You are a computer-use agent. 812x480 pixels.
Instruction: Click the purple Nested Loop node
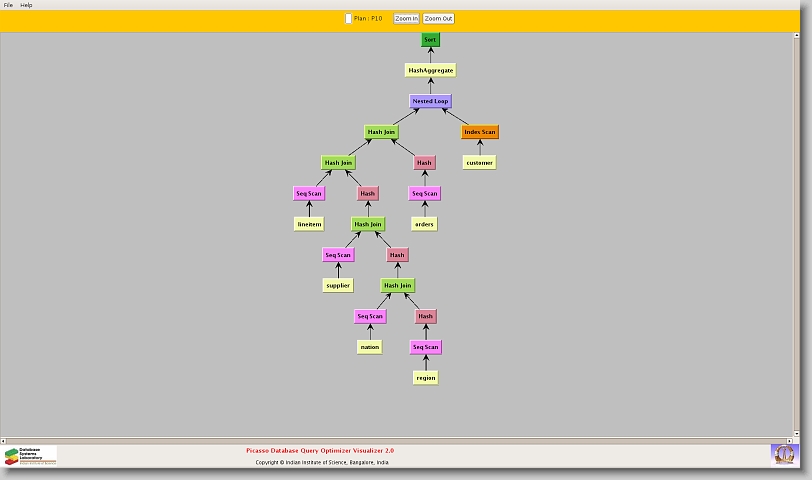point(431,102)
